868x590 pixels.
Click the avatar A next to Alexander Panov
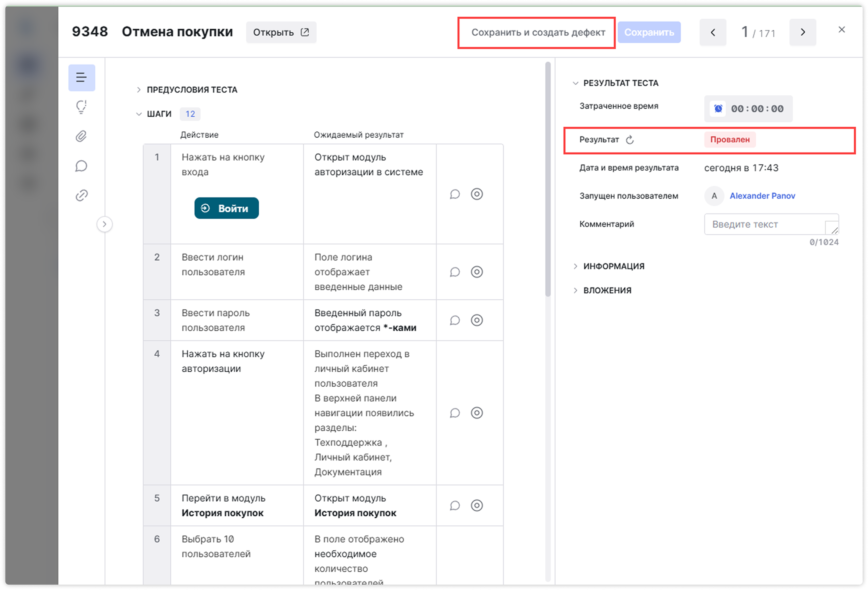click(714, 196)
